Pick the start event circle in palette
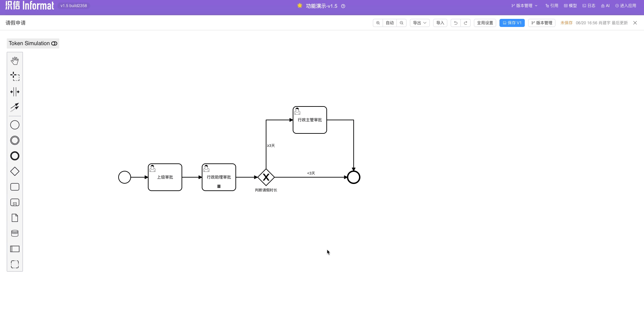Screen dimensions: 644x312 tap(15, 125)
